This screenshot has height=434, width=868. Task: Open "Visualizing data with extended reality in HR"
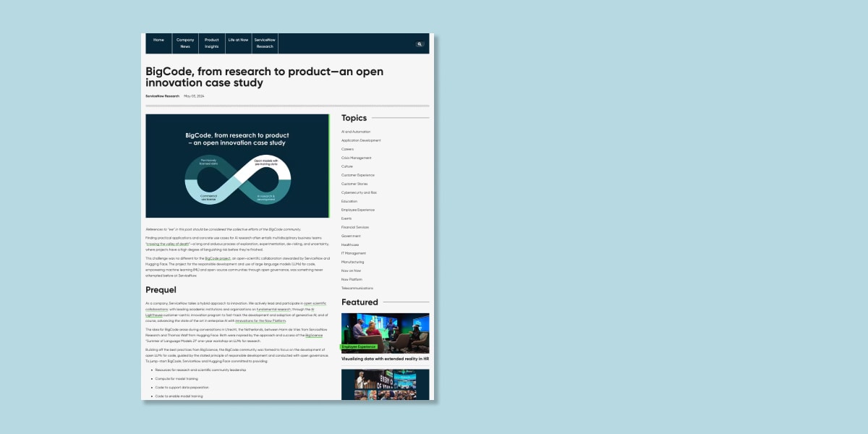coord(386,359)
